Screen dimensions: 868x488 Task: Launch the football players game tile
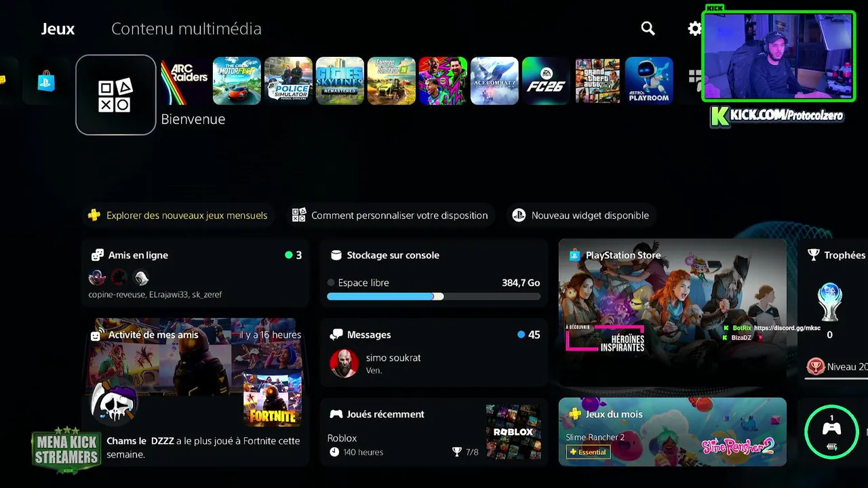click(443, 81)
